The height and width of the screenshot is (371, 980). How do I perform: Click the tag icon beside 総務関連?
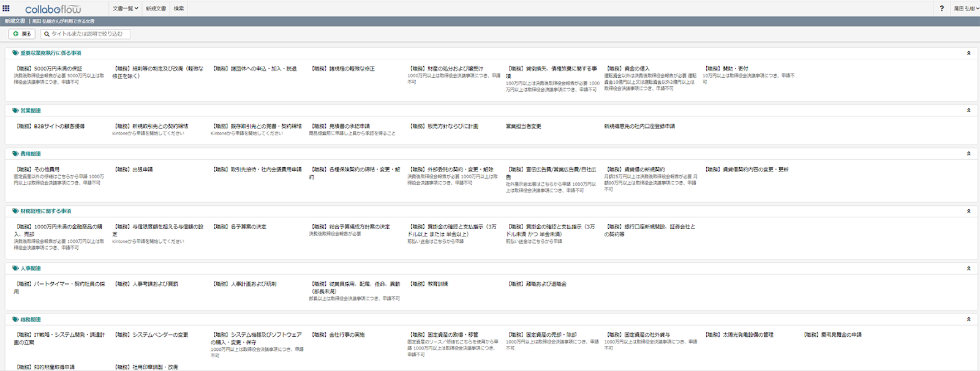pyautogui.click(x=15, y=320)
